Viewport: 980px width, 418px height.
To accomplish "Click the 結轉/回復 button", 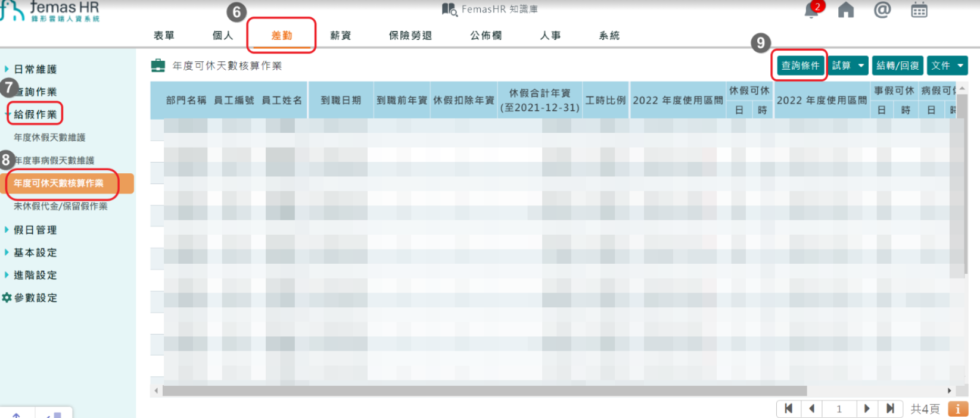I will point(898,65).
